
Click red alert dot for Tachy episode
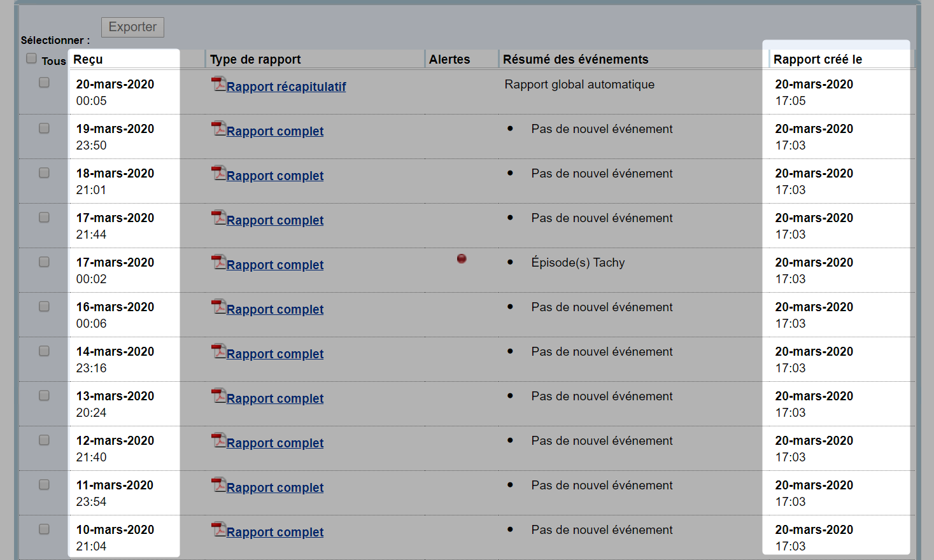462,258
